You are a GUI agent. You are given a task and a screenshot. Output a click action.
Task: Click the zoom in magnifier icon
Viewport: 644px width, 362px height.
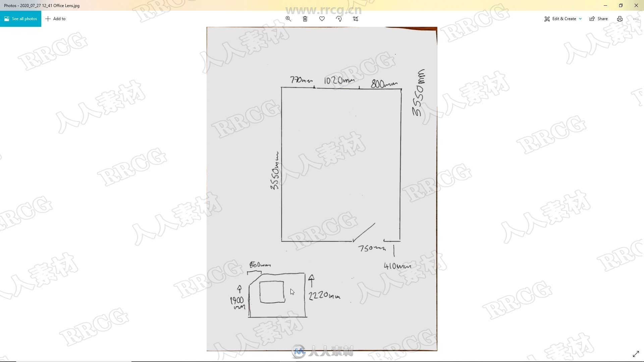click(x=288, y=18)
